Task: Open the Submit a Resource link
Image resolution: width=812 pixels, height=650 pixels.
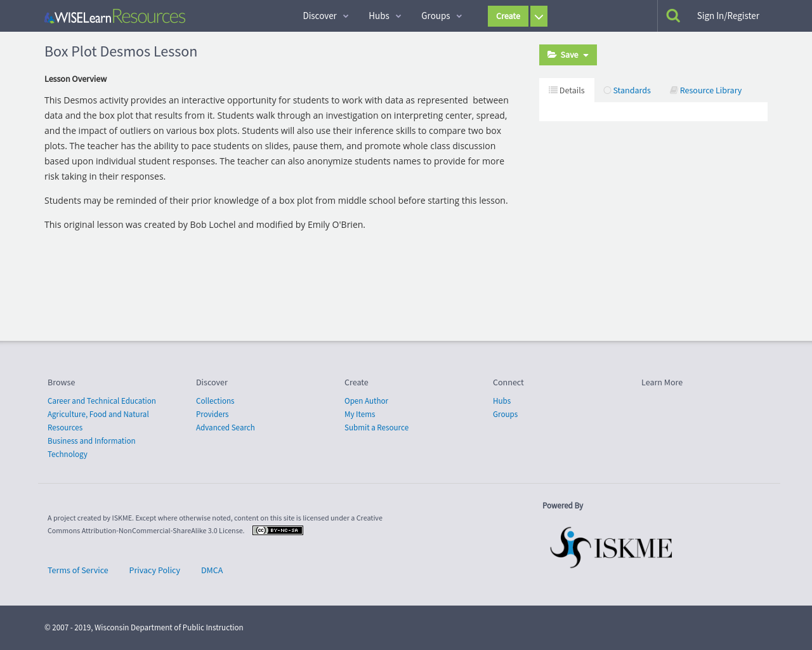Action: [x=376, y=428]
